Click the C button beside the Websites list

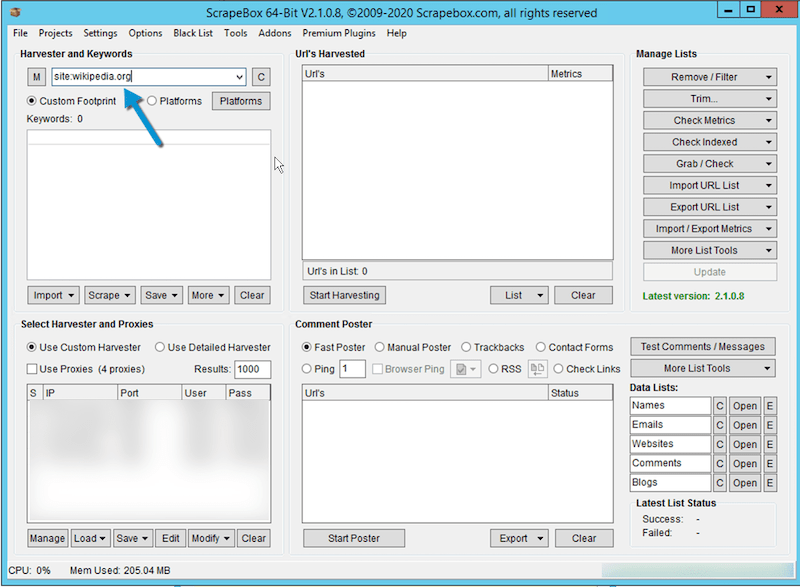tap(719, 444)
